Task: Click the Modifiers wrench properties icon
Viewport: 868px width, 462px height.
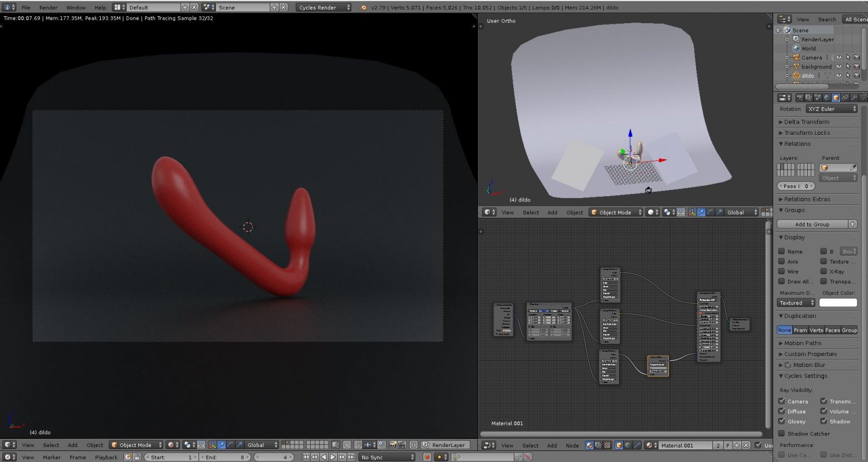Action: 854,98
